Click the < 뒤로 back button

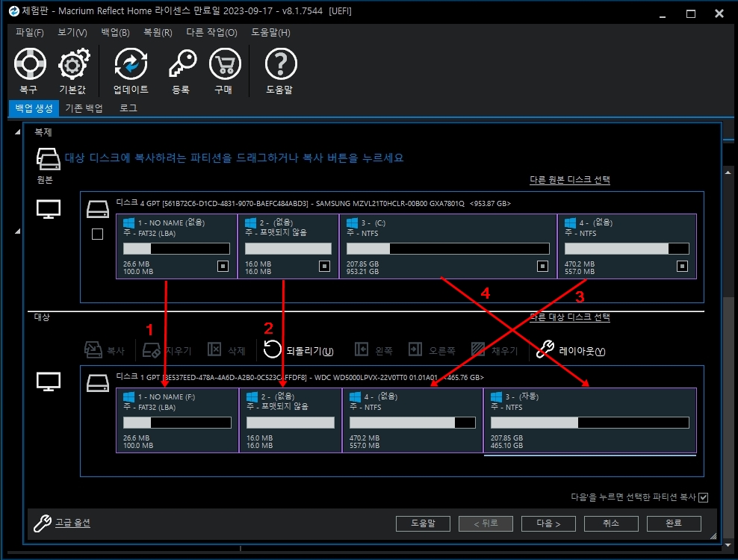pos(486,523)
